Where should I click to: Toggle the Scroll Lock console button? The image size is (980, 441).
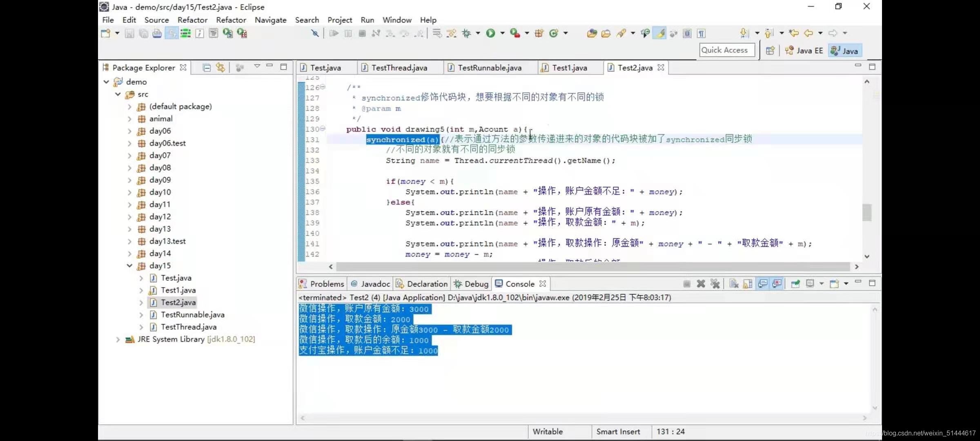coord(748,284)
